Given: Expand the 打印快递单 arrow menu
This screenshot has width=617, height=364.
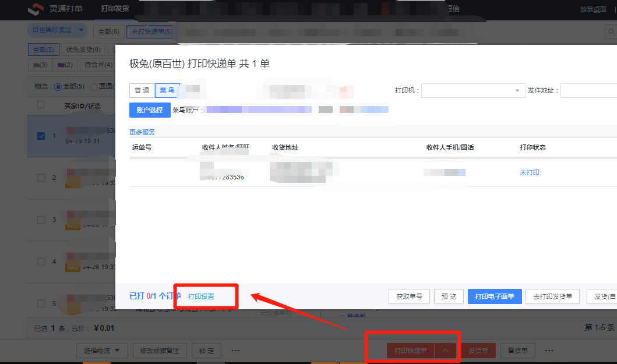Looking at the screenshot, I should pos(445,351).
